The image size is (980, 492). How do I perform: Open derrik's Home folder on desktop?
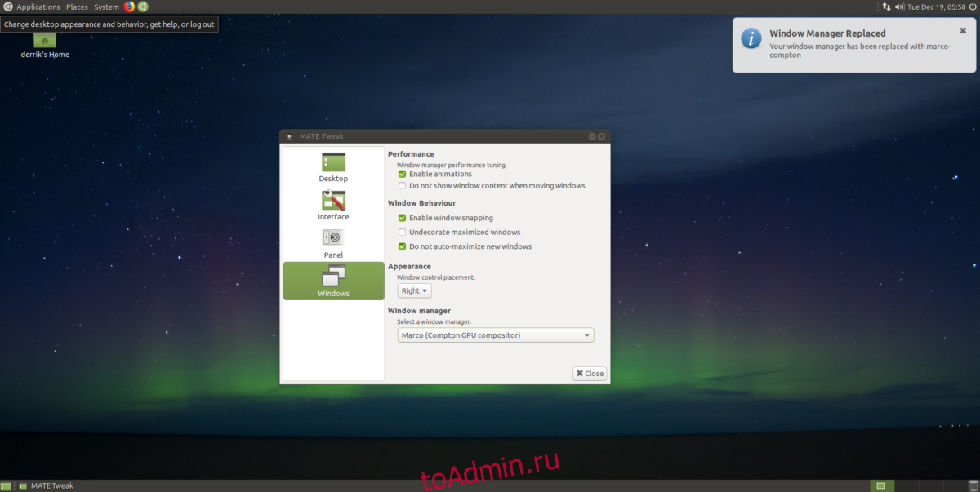(x=45, y=42)
